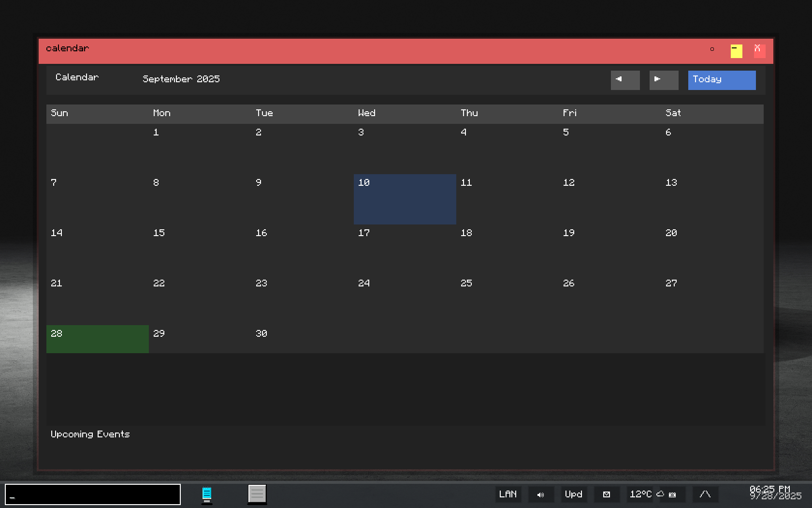Click the taskbar clock and date

[775, 493]
